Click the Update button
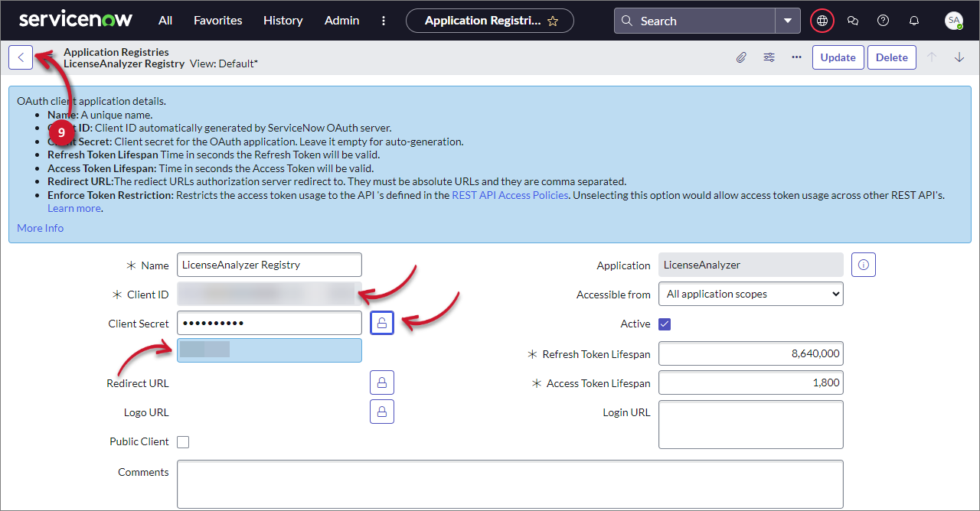980x511 pixels. [838, 57]
